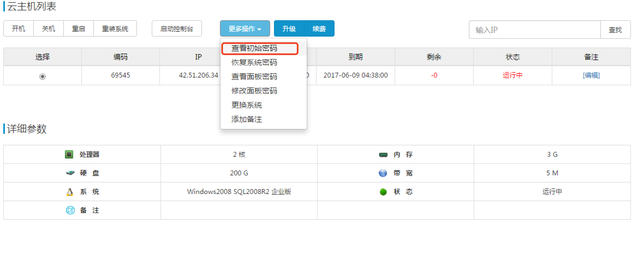Viewport: 644px width, 259px height.
Task: Click the 续费 renew button
Action: coord(319,28)
